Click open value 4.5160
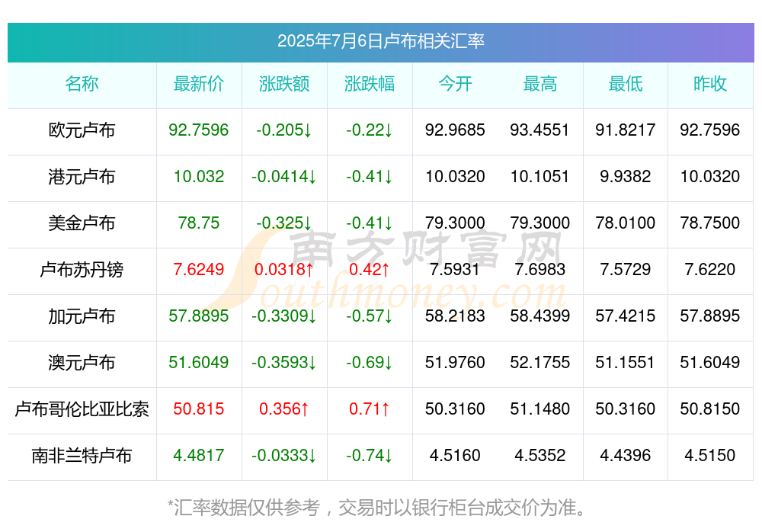This screenshot has height=532, width=762. (x=455, y=456)
